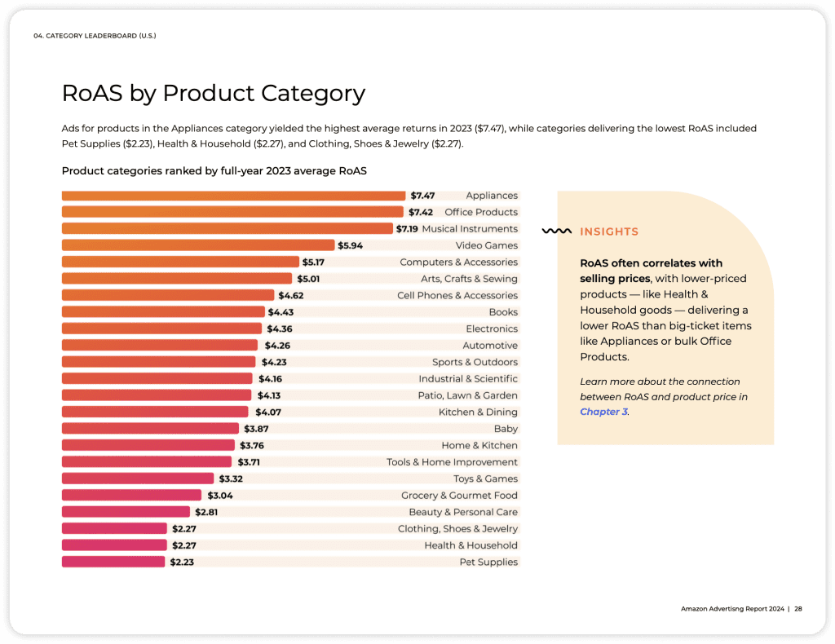Select the Computers & Accessories label

coord(458,262)
